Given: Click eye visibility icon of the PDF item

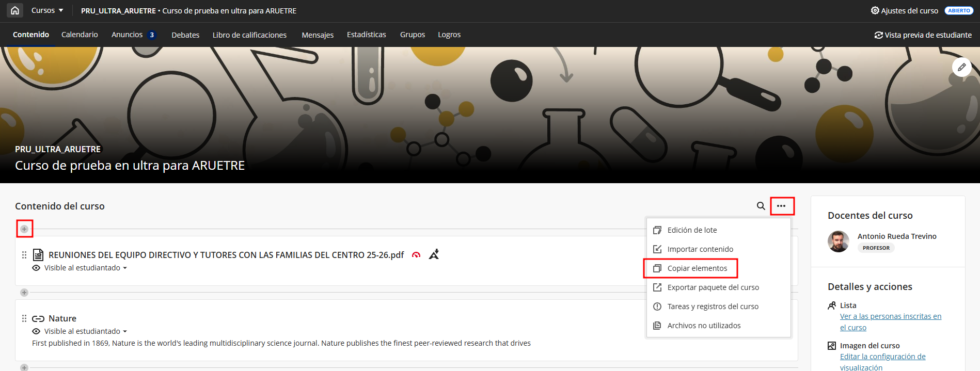Looking at the screenshot, I should (x=36, y=268).
